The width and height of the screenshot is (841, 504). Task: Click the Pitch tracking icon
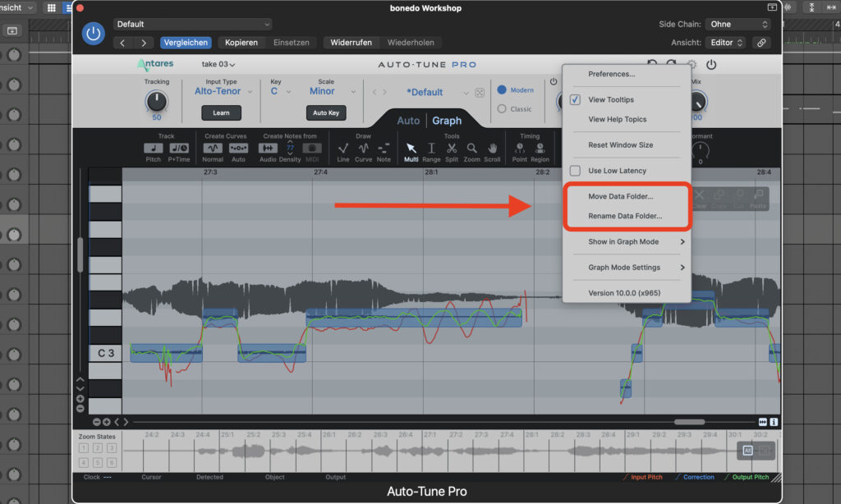click(x=154, y=148)
